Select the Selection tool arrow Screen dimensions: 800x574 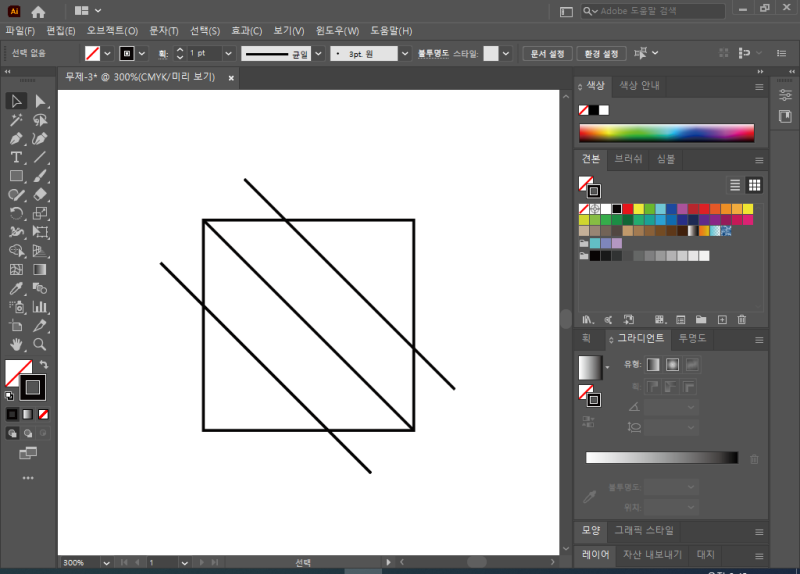click(16, 101)
